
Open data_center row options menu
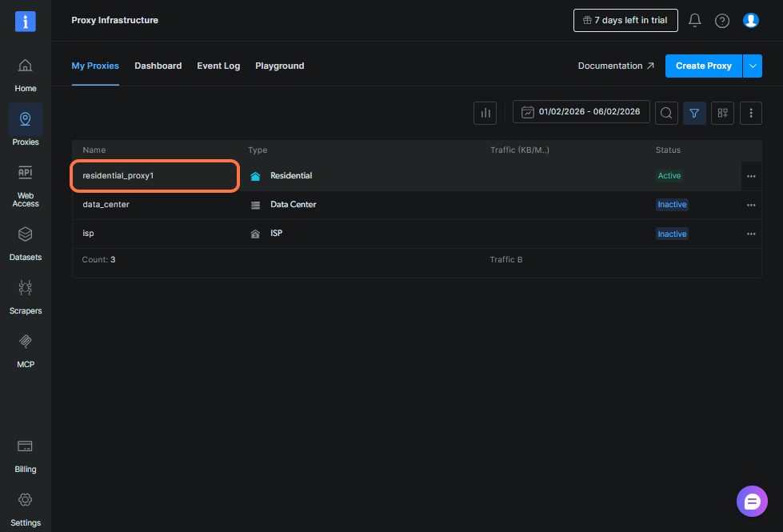(751, 206)
